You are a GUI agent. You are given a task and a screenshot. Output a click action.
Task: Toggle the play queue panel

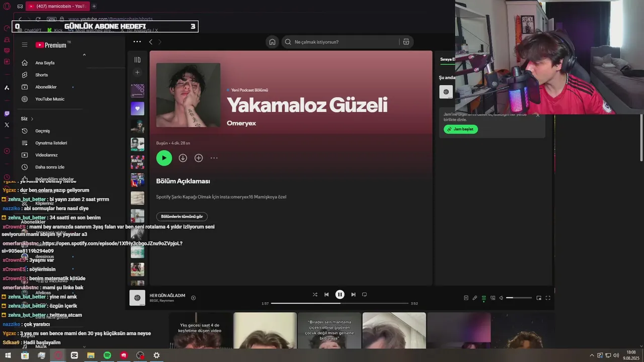click(x=484, y=298)
